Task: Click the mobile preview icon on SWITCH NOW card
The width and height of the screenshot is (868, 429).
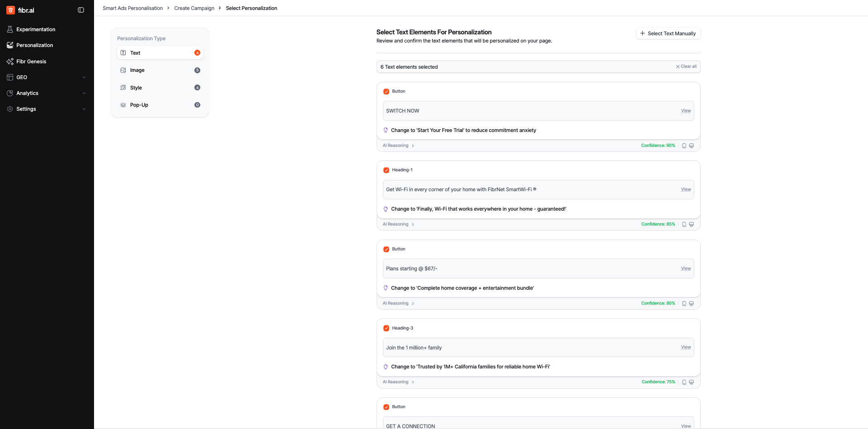Action: (x=684, y=146)
